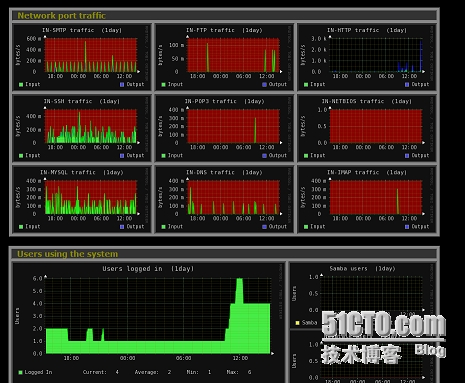This screenshot has height=383, width=465.
Task: Click the green Input swatch in IN-MYSQL legend
Action: point(21,227)
